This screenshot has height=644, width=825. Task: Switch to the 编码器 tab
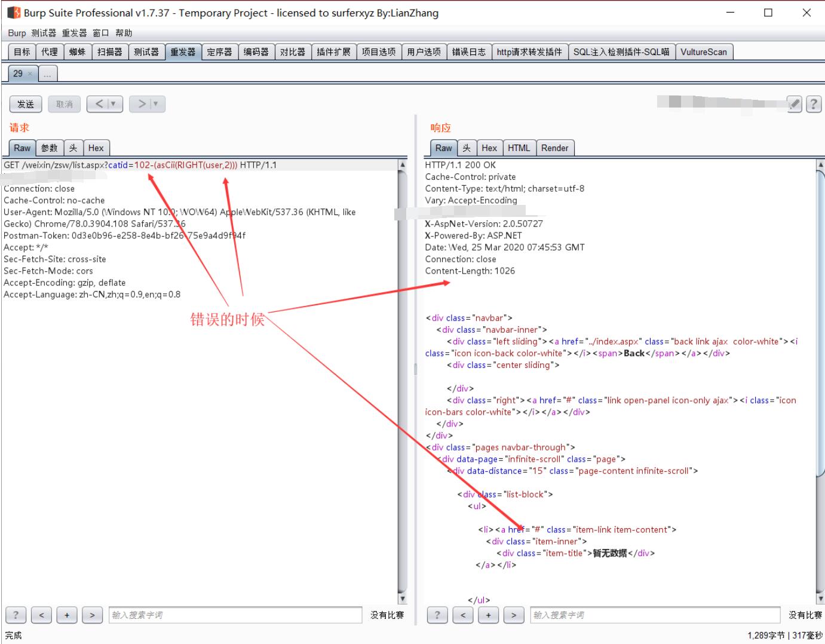click(x=256, y=52)
